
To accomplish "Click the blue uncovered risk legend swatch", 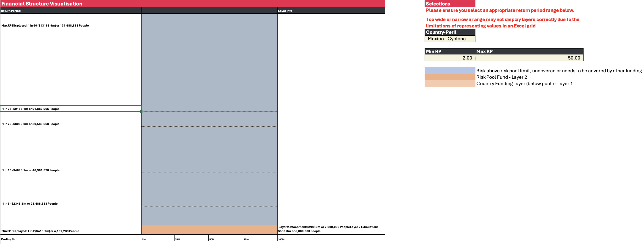I will point(450,71).
